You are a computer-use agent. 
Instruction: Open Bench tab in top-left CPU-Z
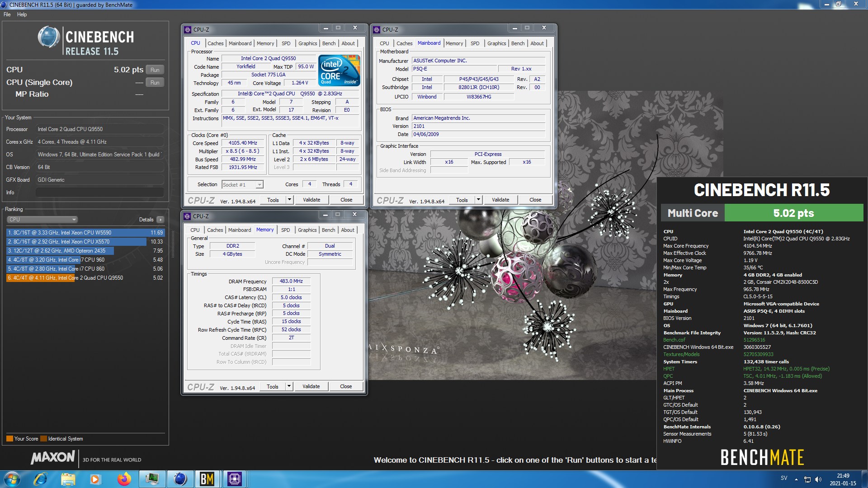[329, 43]
